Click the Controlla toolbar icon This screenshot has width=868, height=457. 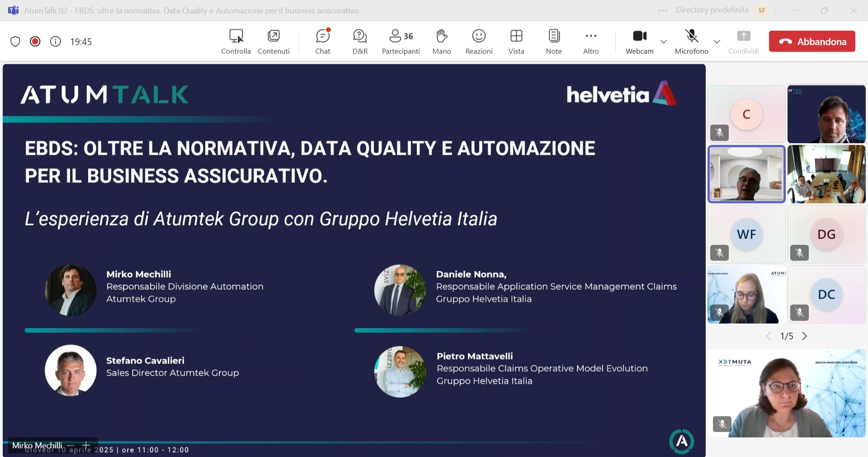[236, 41]
